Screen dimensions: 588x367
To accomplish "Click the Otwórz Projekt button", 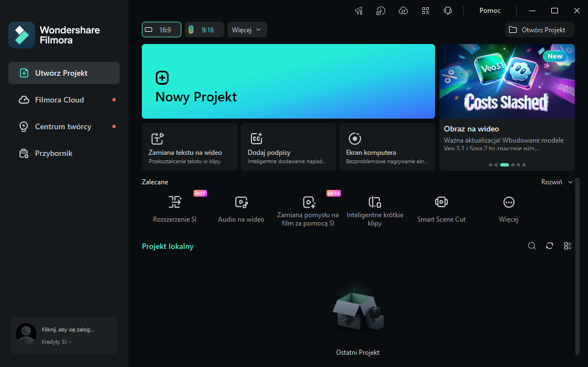I will [x=540, y=30].
